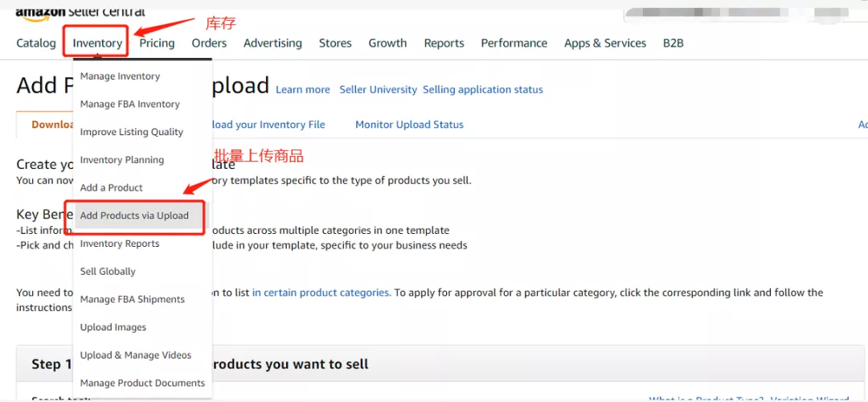This screenshot has width=868, height=402.
Task: Open the Pricing menu
Action: point(157,43)
